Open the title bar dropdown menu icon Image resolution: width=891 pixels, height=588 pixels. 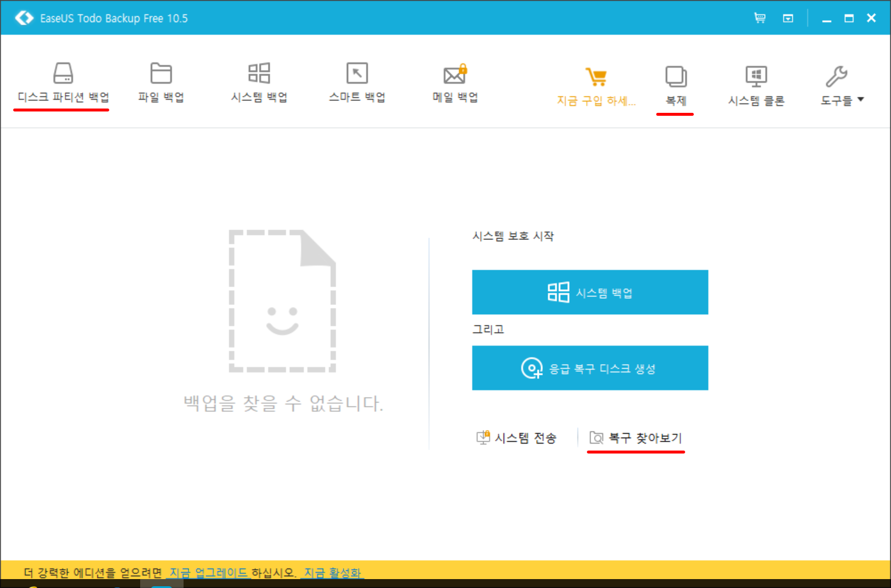tap(788, 18)
